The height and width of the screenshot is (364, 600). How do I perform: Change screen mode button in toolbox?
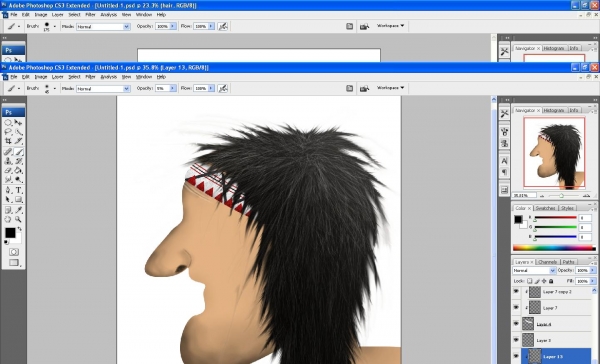[14, 263]
